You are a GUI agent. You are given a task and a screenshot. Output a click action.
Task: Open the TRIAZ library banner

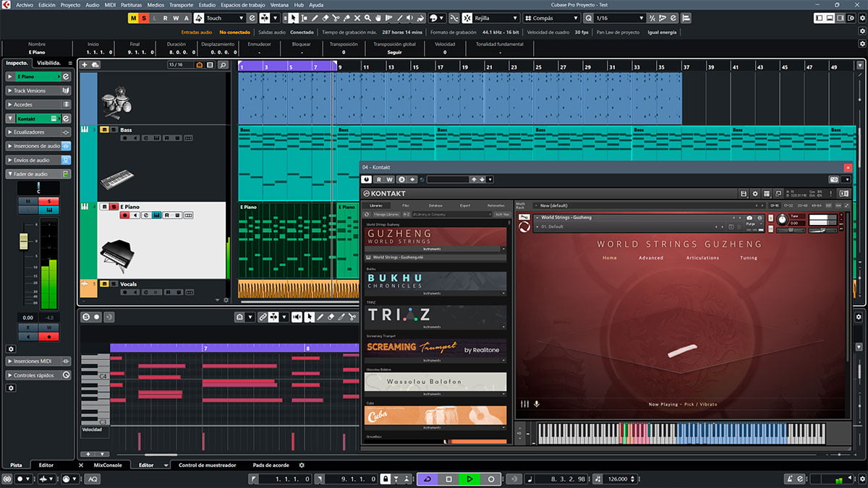(x=435, y=314)
